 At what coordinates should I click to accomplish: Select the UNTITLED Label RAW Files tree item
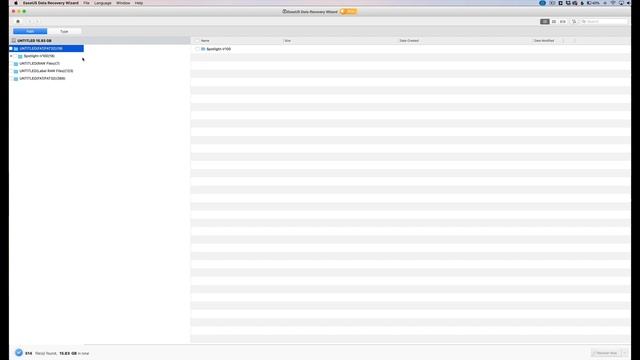[47, 71]
